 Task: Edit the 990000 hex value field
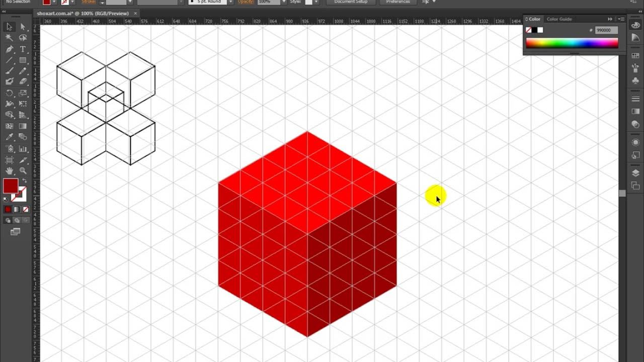[607, 30]
